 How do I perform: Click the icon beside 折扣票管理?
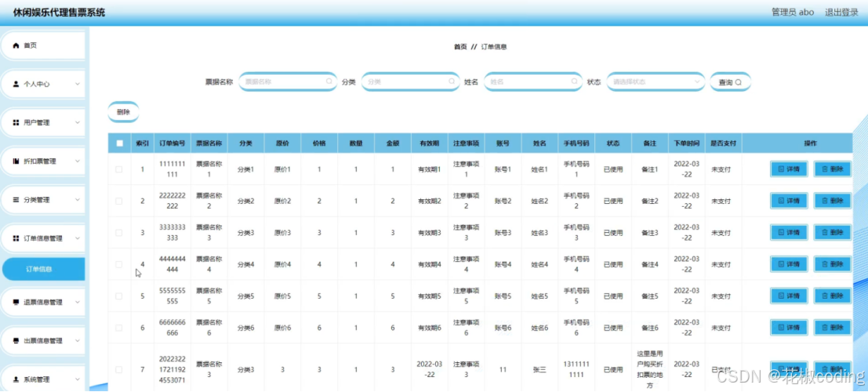pyautogui.click(x=16, y=162)
